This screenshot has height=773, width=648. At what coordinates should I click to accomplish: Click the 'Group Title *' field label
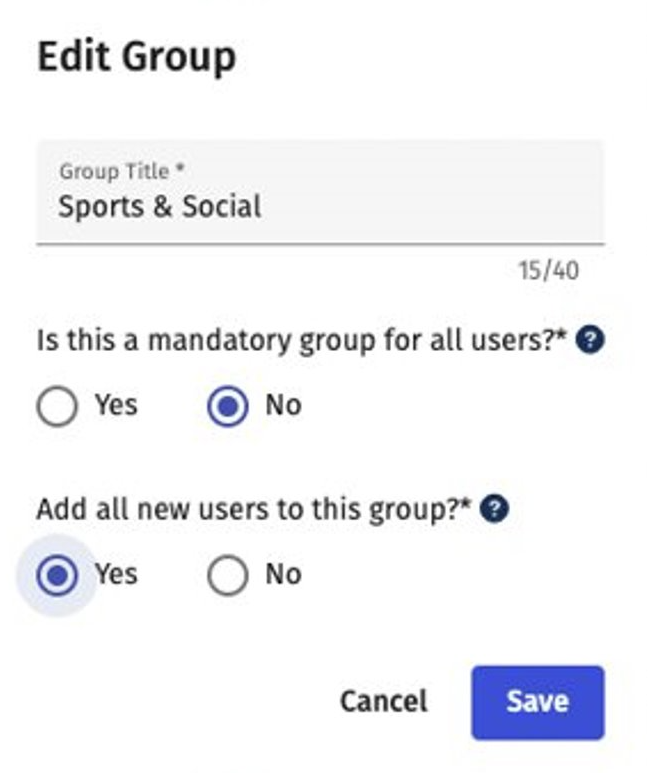point(121,171)
